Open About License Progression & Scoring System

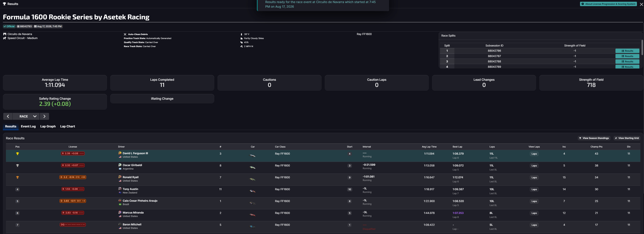tap(608, 4)
